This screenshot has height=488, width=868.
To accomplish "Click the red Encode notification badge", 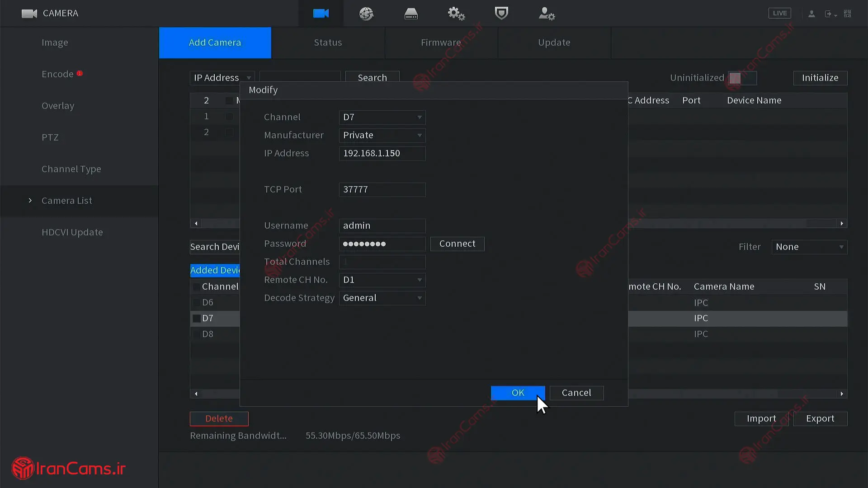I will pos(80,73).
